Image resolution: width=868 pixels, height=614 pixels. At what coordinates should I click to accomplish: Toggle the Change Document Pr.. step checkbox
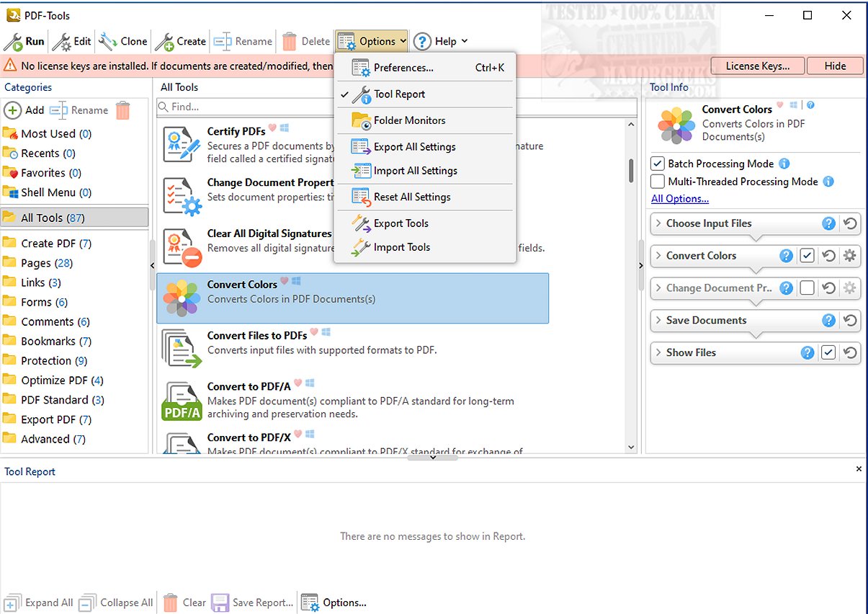807,288
